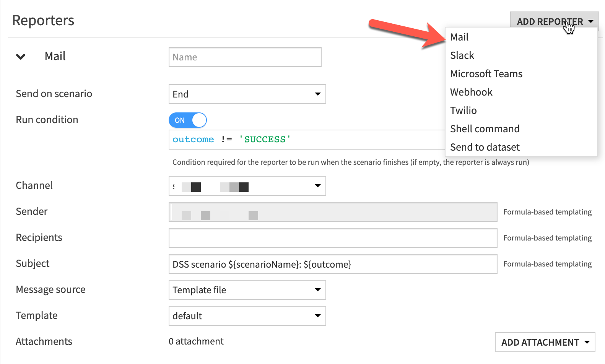
Task: Select Send to dataset option
Action: coord(485,147)
